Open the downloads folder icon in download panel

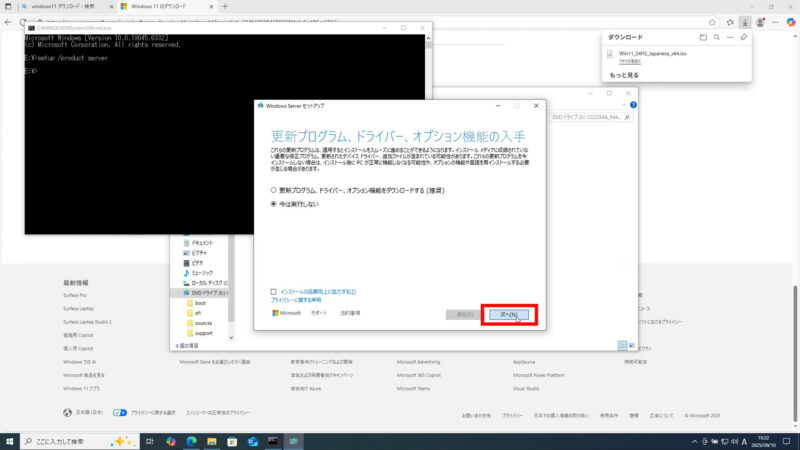(703, 37)
